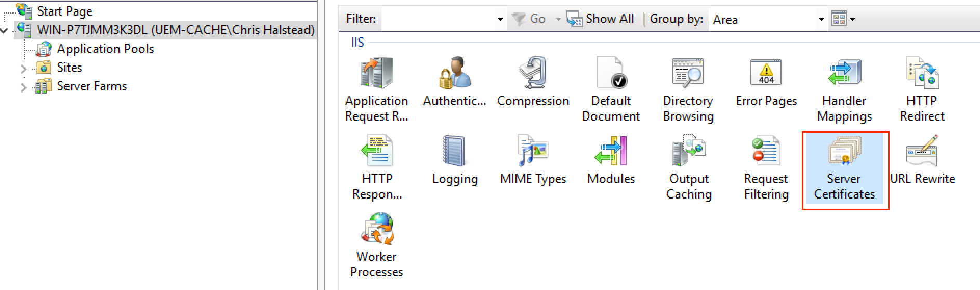
Task: Open the Authentication feature
Action: 454,82
